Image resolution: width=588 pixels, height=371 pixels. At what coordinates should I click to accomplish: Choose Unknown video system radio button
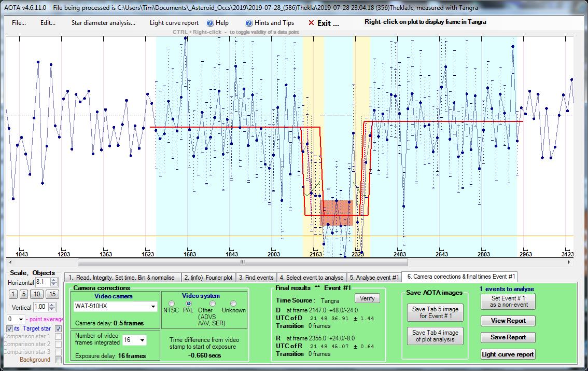tap(233, 304)
